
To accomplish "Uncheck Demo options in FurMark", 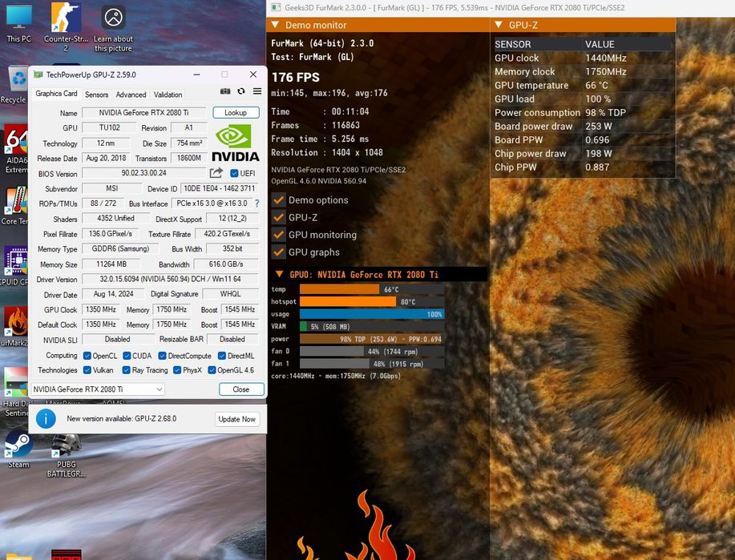I will (x=278, y=200).
